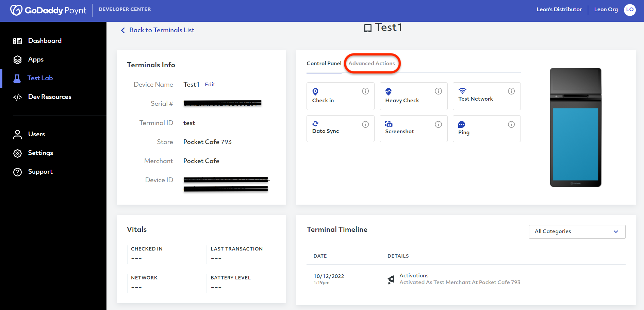Take a terminal Screenshot
Viewport: 644px width, 310px height.
[x=413, y=128]
